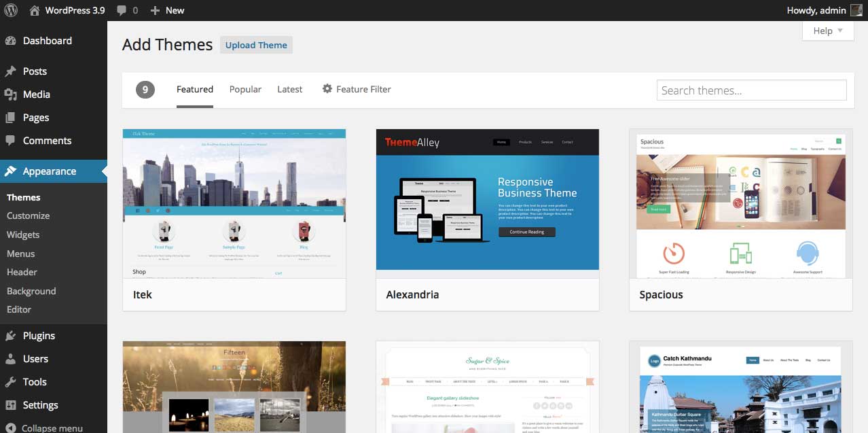Click the admin avatar image
The height and width of the screenshot is (433, 868).
pos(856,10)
